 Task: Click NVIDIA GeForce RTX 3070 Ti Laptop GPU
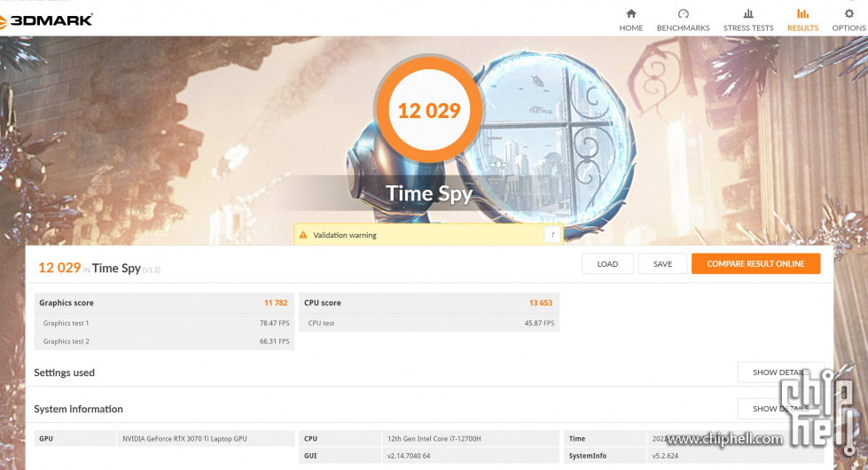click(x=184, y=438)
